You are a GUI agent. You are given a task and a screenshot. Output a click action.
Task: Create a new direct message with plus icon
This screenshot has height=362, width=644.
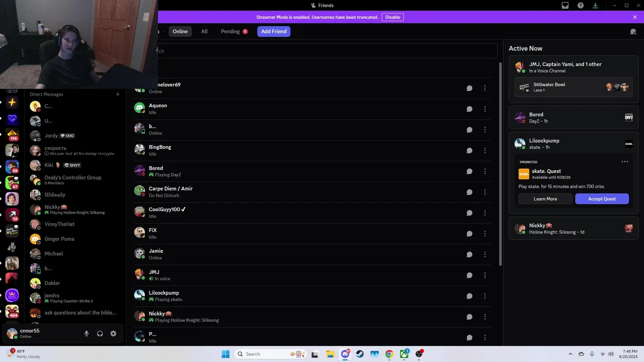(118, 94)
